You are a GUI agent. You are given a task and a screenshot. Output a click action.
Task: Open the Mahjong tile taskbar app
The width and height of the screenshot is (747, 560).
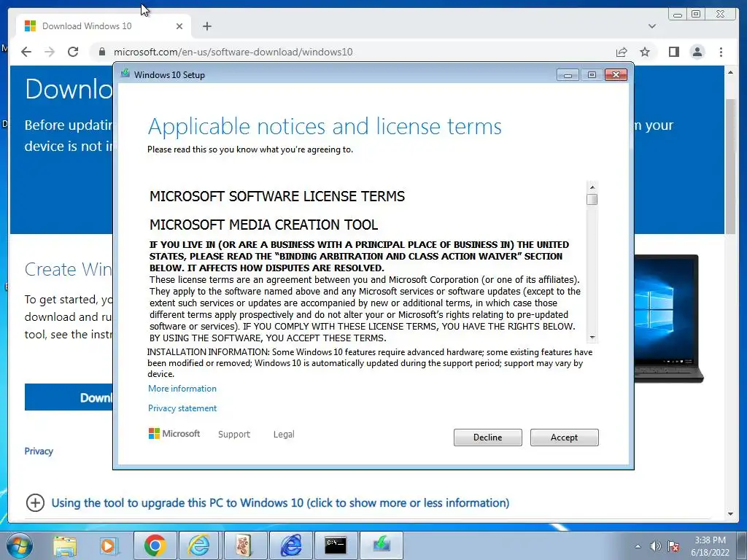point(245,545)
